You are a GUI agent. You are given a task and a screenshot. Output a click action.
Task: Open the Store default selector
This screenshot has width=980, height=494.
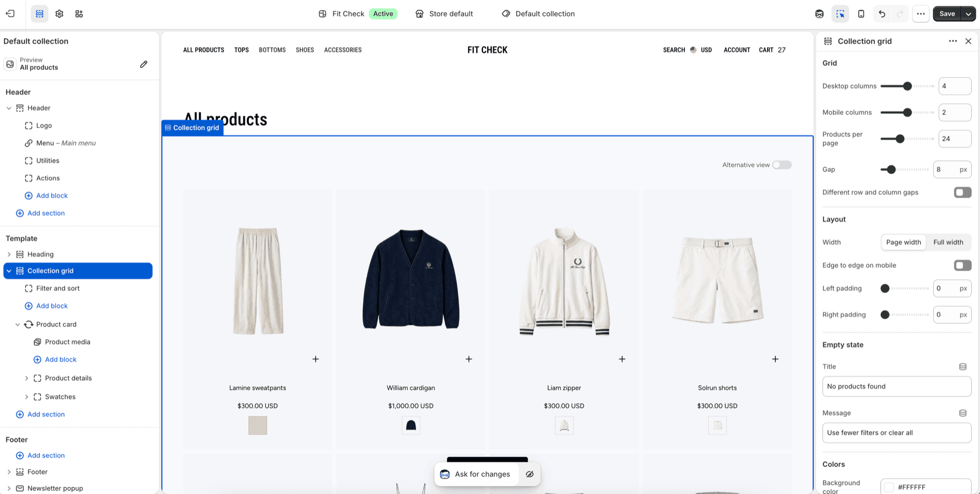(x=444, y=14)
